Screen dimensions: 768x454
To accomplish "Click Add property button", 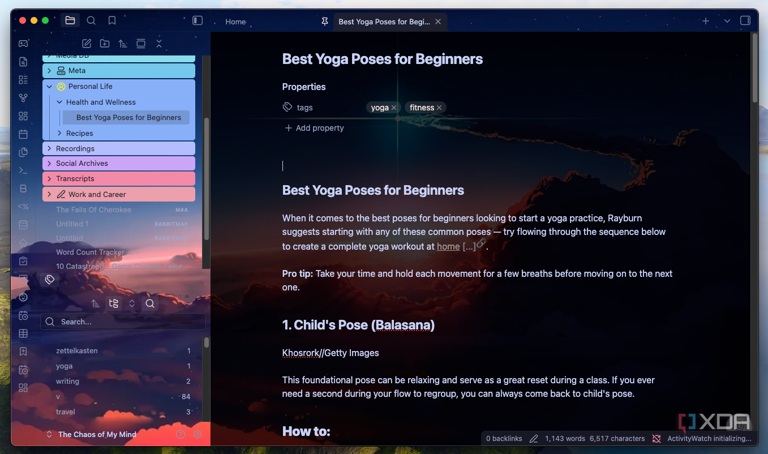I will (x=314, y=128).
